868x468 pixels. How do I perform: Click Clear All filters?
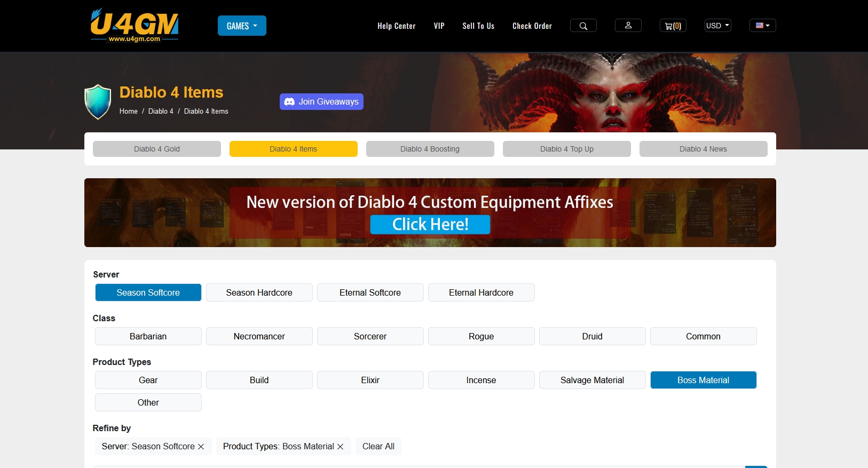click(x=378, y=446)
